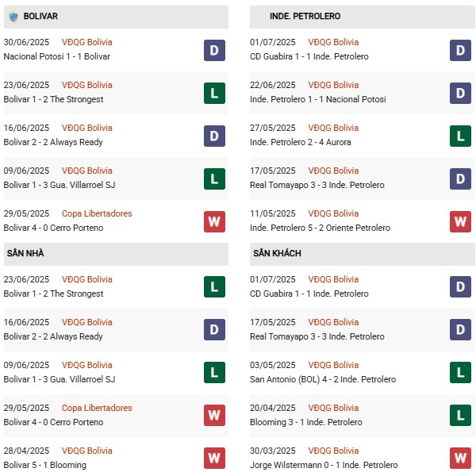Screen dimensions: 476x476
Task: Click the VĐQG Bolivia link dated 30/03/2025
Action: click(x=334, y=451)
